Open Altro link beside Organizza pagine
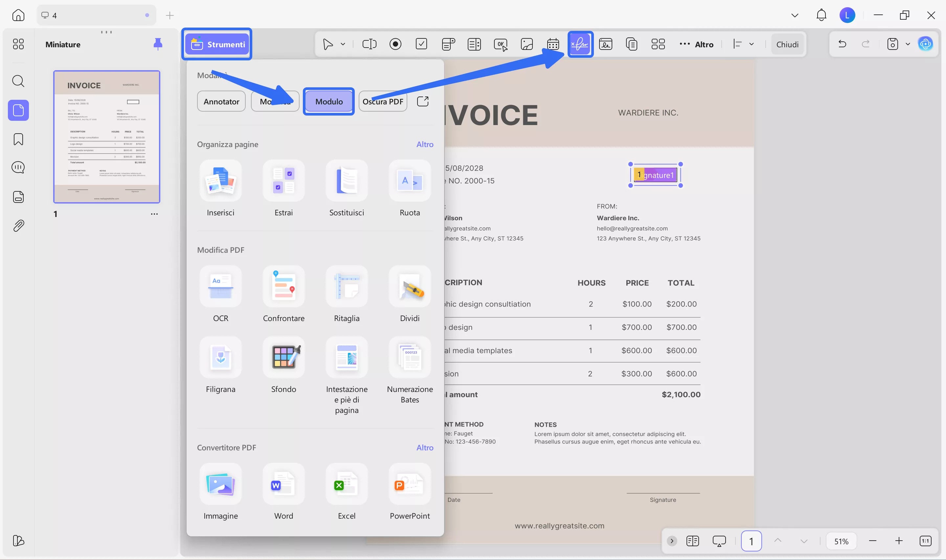 [x=425, y=144]
